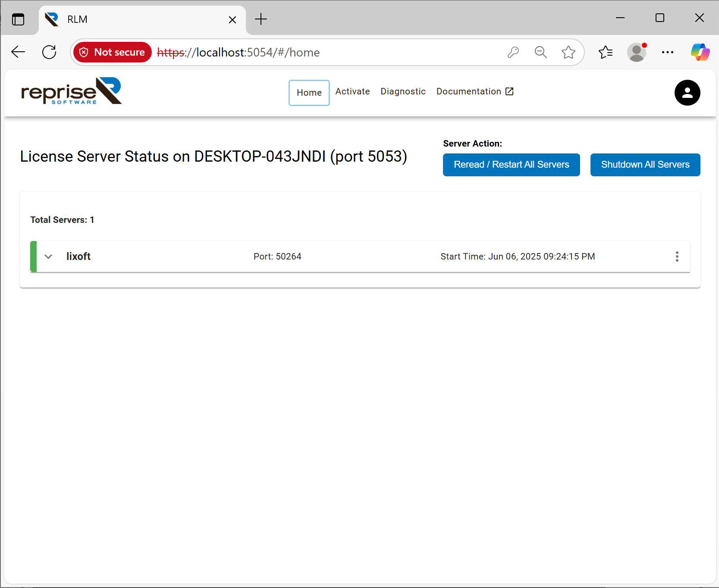The image size is (719, 588).
Task: Launch the Copilot sidebar icon
Action: tap(700, 52)
